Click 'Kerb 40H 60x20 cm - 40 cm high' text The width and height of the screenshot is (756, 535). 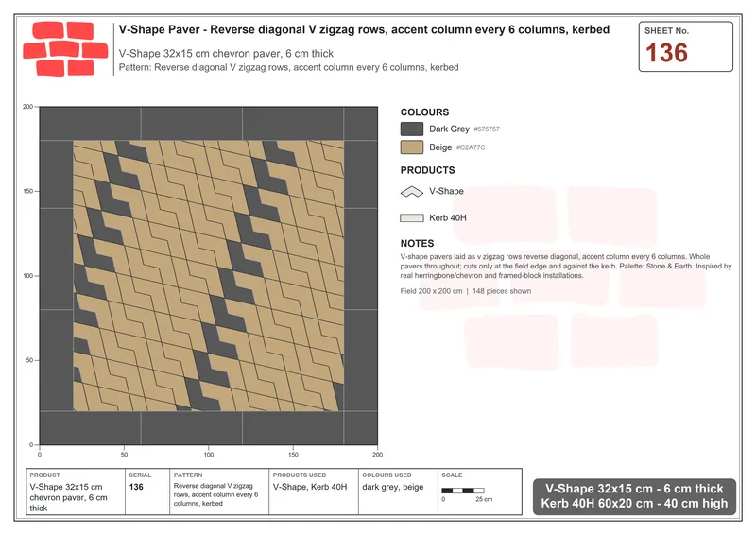[634, 504]
